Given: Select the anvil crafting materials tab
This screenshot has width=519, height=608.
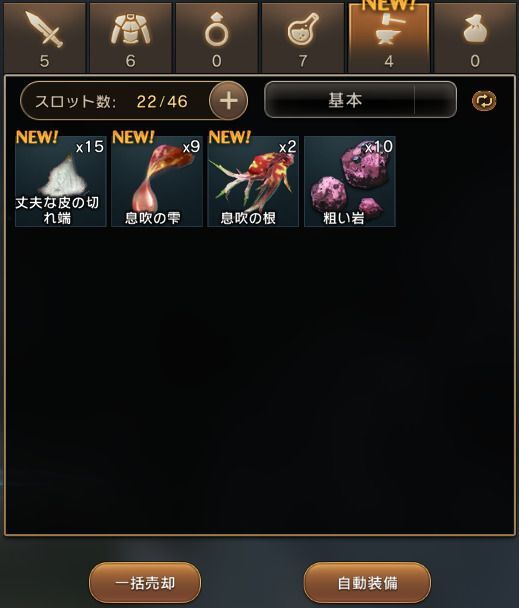Looking at the screenshot, I should click(x=389, y=37).
